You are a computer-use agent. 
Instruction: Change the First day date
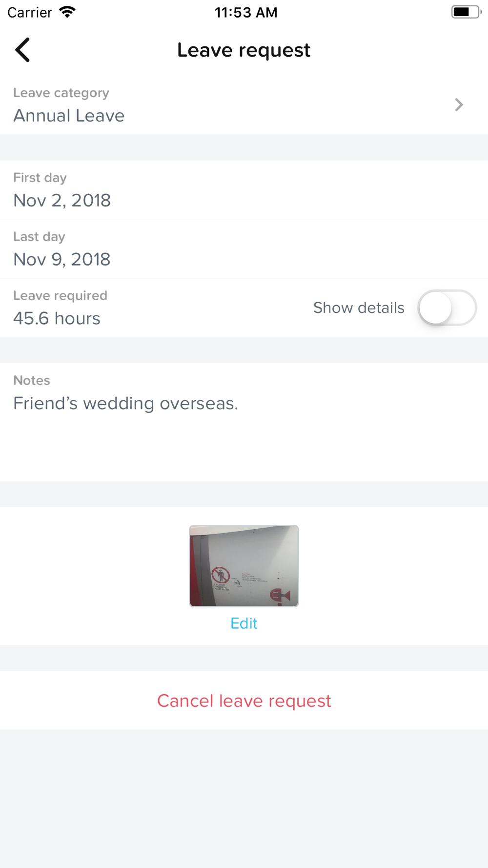point(244,190)
